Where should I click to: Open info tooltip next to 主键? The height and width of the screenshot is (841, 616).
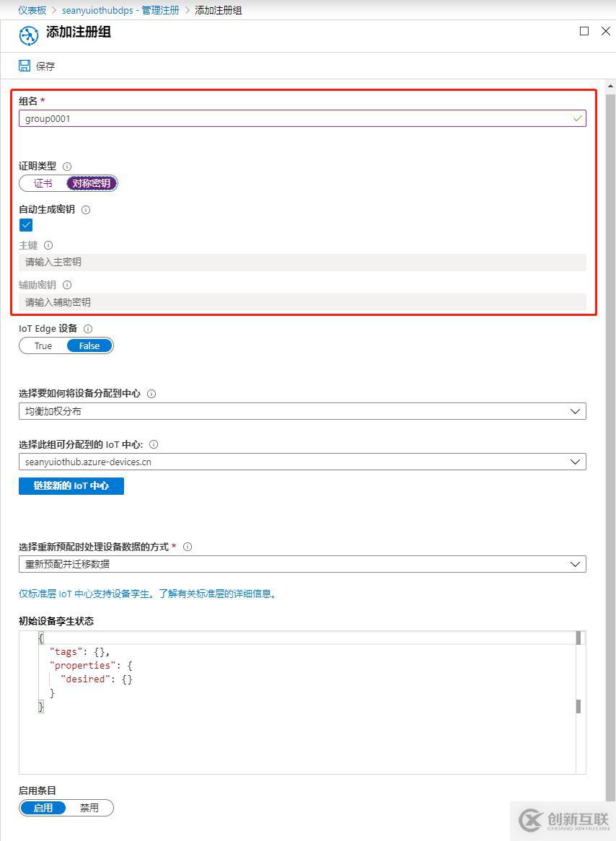[x=48, y=245]
